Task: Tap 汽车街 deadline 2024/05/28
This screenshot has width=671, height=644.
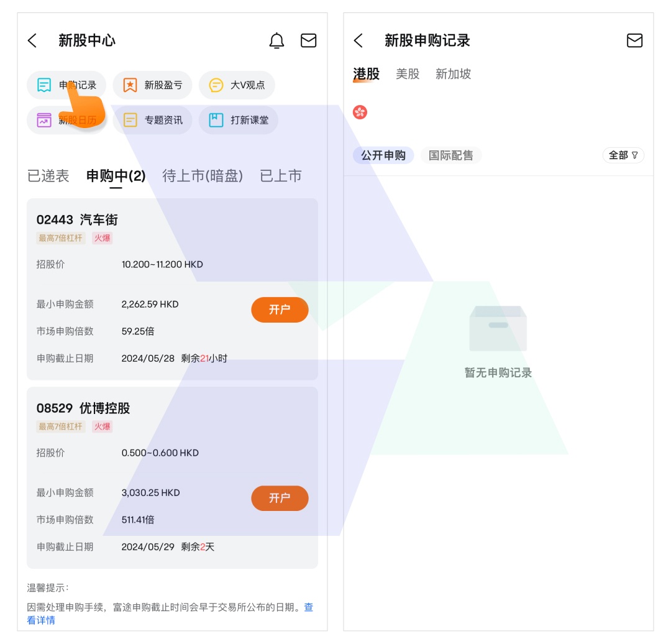Action: point(148,359)
